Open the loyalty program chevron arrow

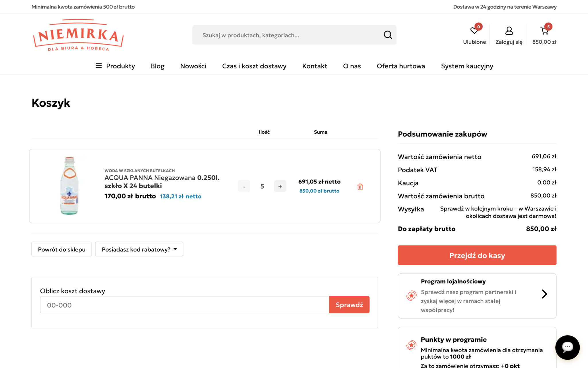tap(544, 294)
